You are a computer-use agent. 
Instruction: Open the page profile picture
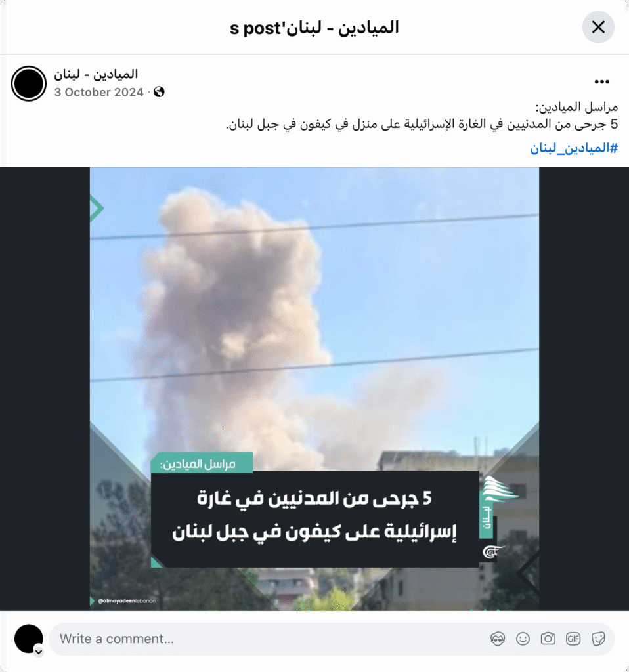(x=29, y=83)
